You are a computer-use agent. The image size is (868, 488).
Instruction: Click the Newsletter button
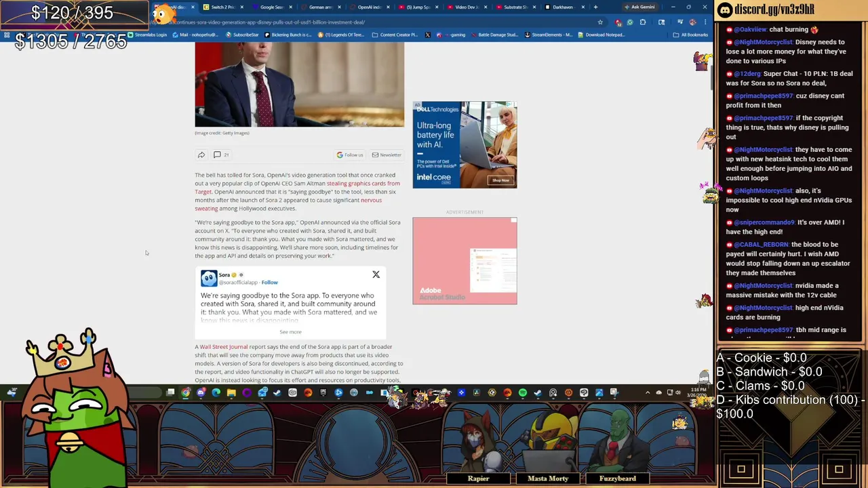pyautogui.click(x=387, y=155)
